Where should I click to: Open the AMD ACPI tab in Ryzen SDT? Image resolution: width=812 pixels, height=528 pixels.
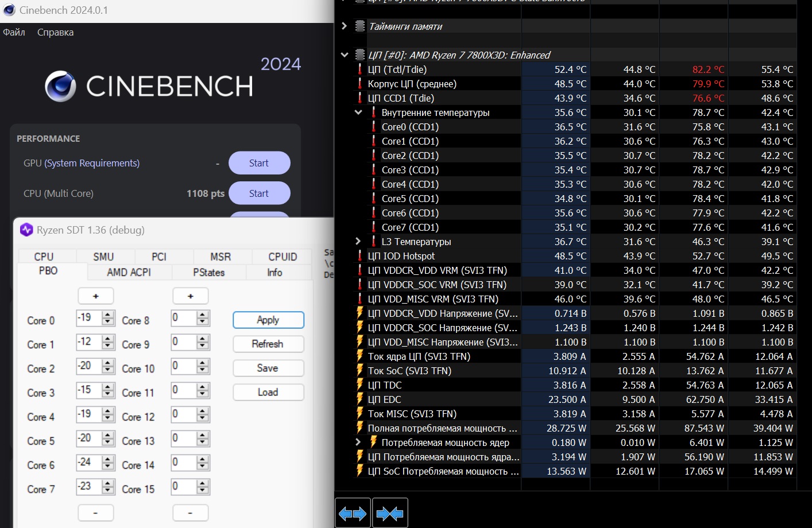(129, 272)
